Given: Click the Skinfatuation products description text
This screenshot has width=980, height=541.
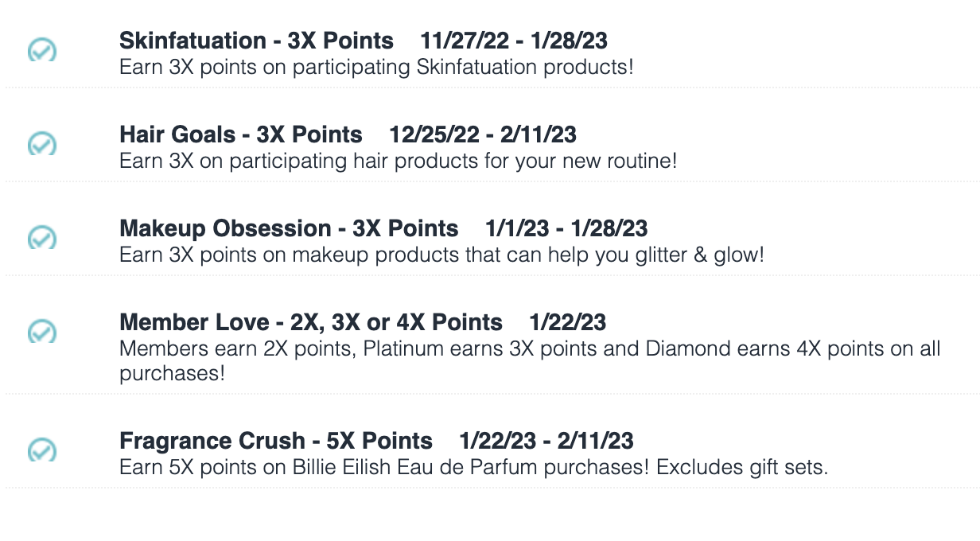Looking at the screenshot, I should click(x=376, y=67).
